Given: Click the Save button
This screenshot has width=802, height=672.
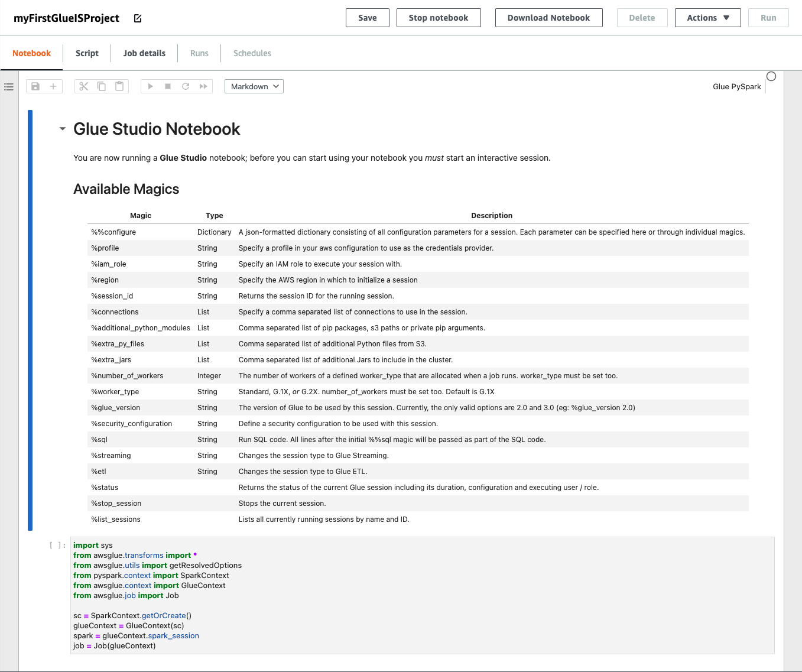Looking at the screenshot, I should point(368,18).
